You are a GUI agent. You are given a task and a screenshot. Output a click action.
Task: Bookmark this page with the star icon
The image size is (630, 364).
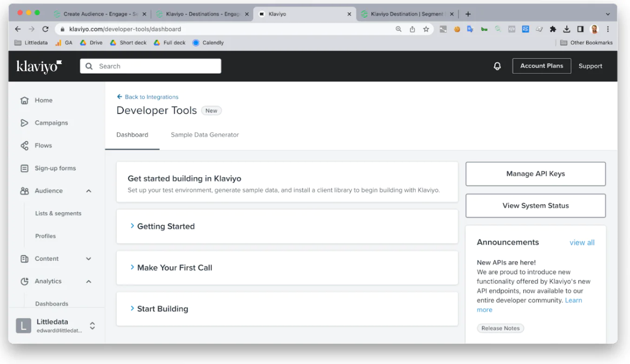(x=426, y=29)
